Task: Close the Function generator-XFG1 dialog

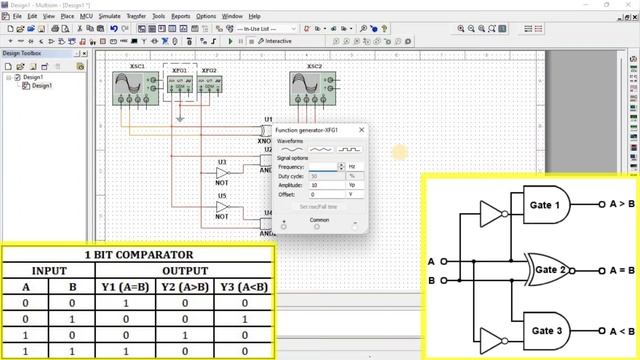Action: coord(361,130)
